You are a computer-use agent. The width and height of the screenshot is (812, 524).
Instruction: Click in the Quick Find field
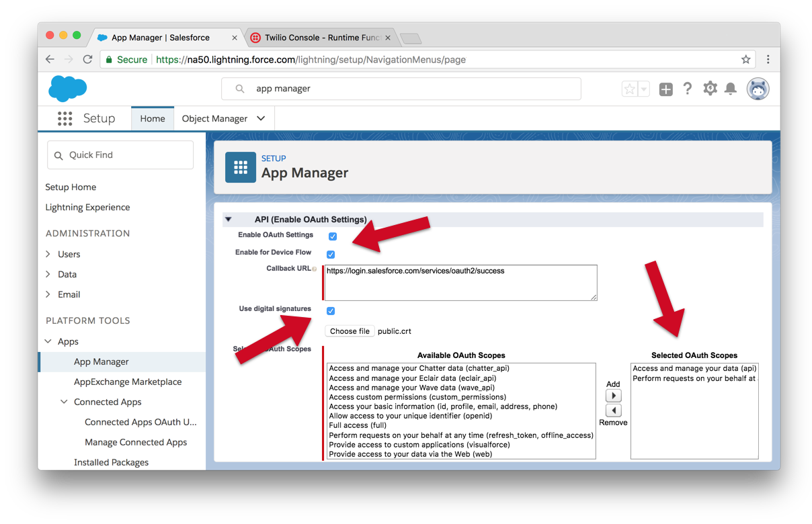[120, 155]
